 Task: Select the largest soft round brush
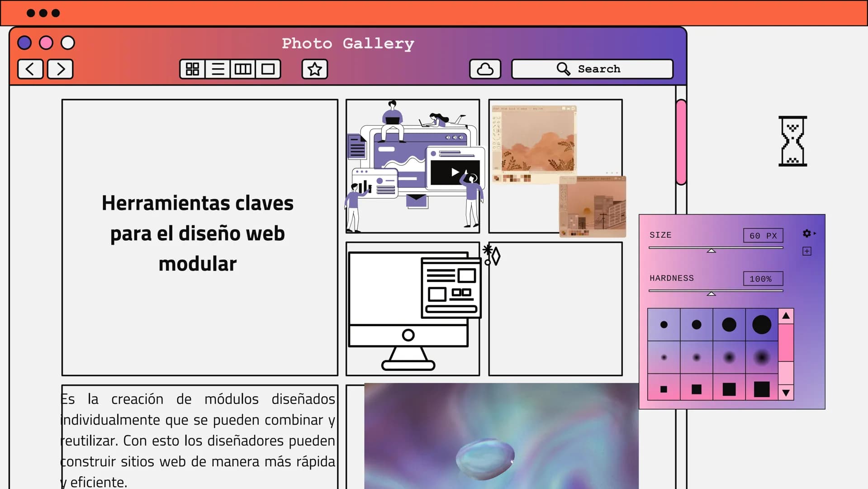pyautogui.click(x=762, y=357)
